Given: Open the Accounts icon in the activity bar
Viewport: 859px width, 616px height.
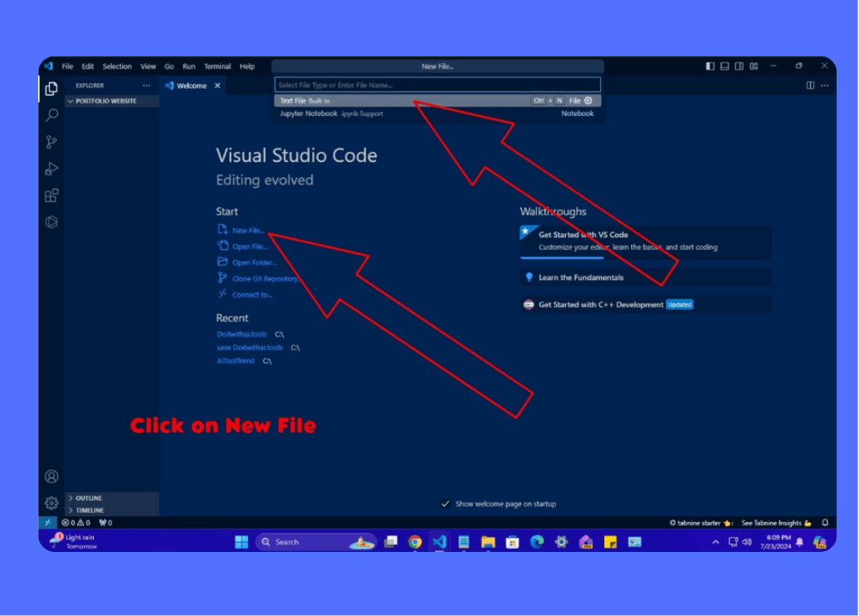Looking at the screenshot, I should coord(52,476).
